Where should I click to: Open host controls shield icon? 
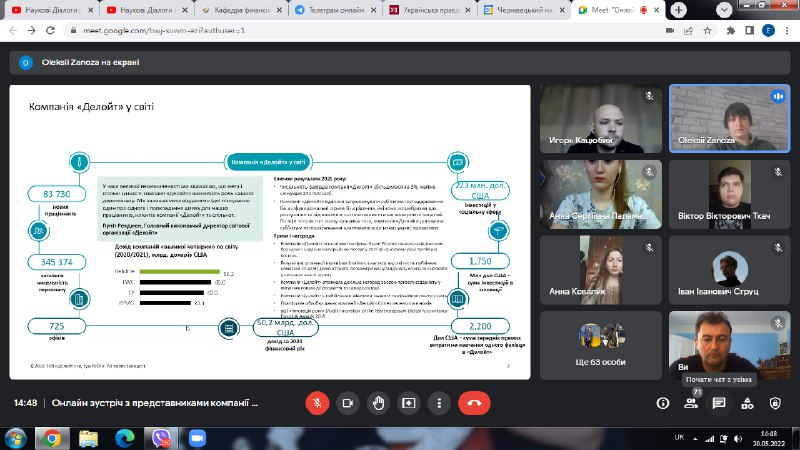coord(775,404)
